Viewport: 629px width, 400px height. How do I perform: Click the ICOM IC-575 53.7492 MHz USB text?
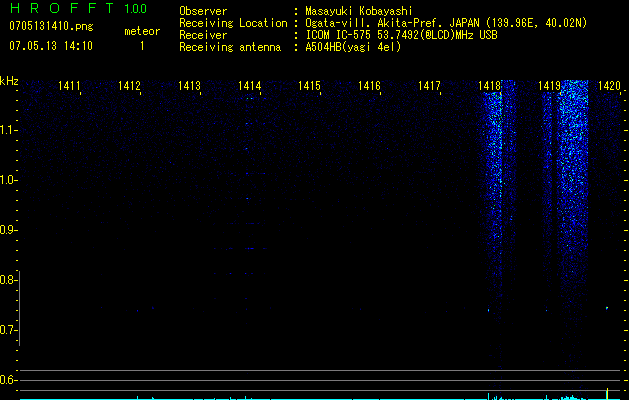pyautogui.click(x=402, y=35)
